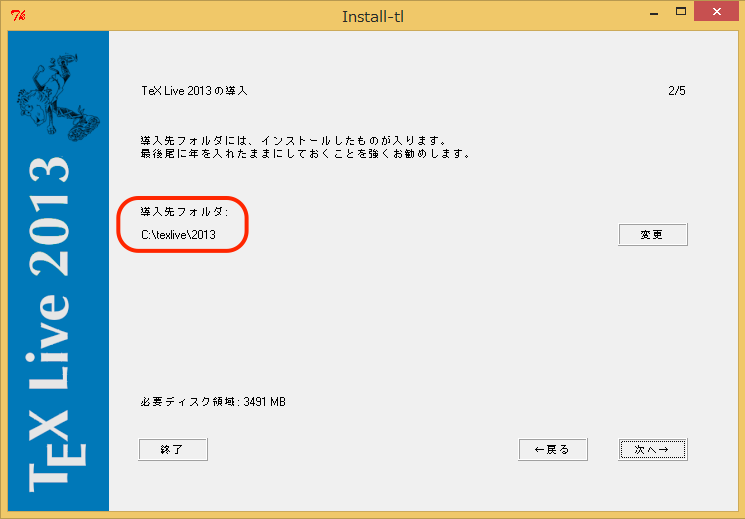Click the TeX Live 2013の導入 heading
Image resolution: width=745 pixels, height=519 pixels.
tap(194, 91)
